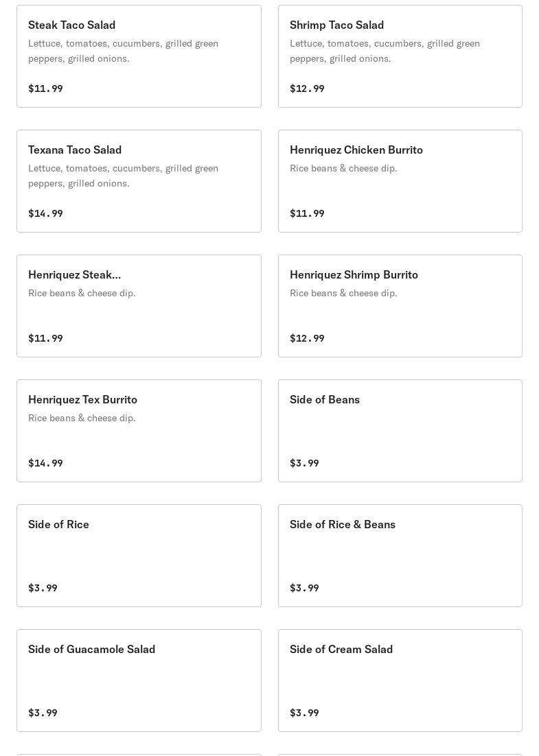Open the Henriquez Tex Burrito item

pos(82,400)
